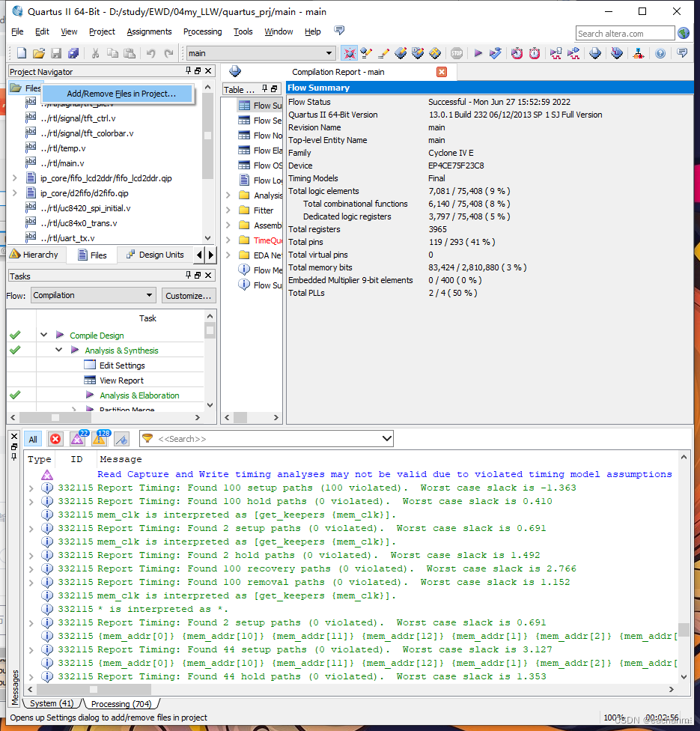The height and width of the screenshot is (731, 700).
Task: Open a project with the Open folder icon
Action: click(x=39, y=52)
